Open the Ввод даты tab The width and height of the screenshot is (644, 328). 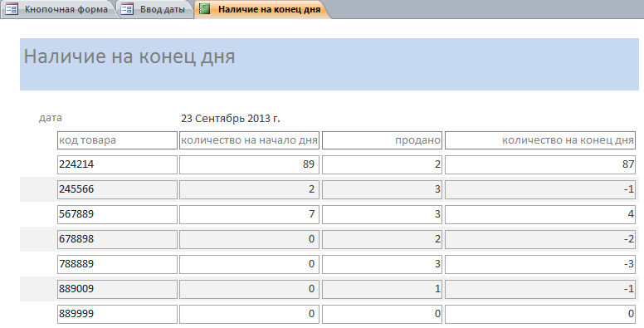pyautogui.click(x=156, y=9)
